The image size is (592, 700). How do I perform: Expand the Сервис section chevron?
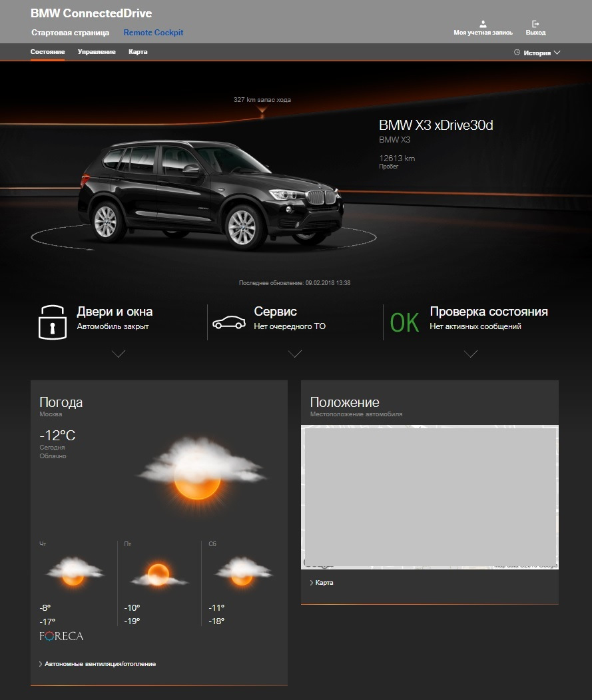pos(295,354)
